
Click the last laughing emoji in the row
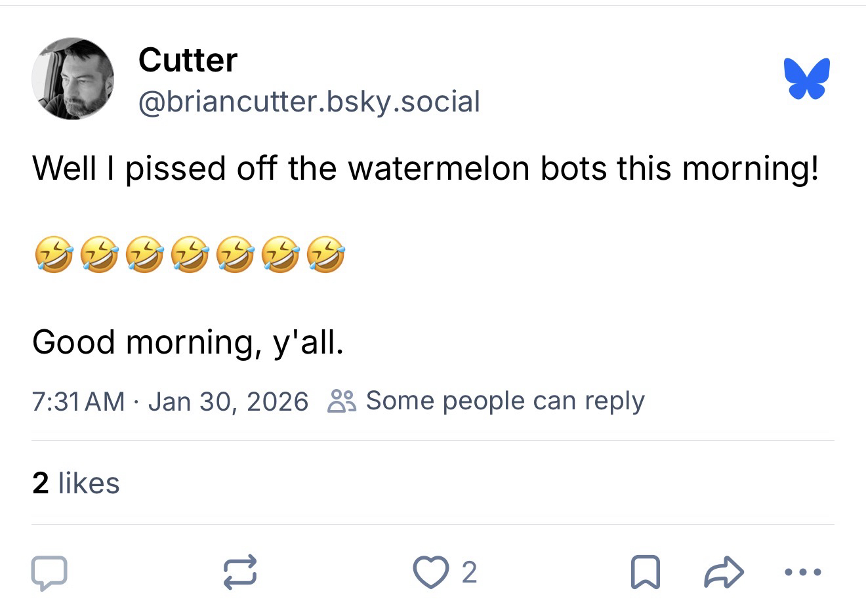[x=326, y=255]
